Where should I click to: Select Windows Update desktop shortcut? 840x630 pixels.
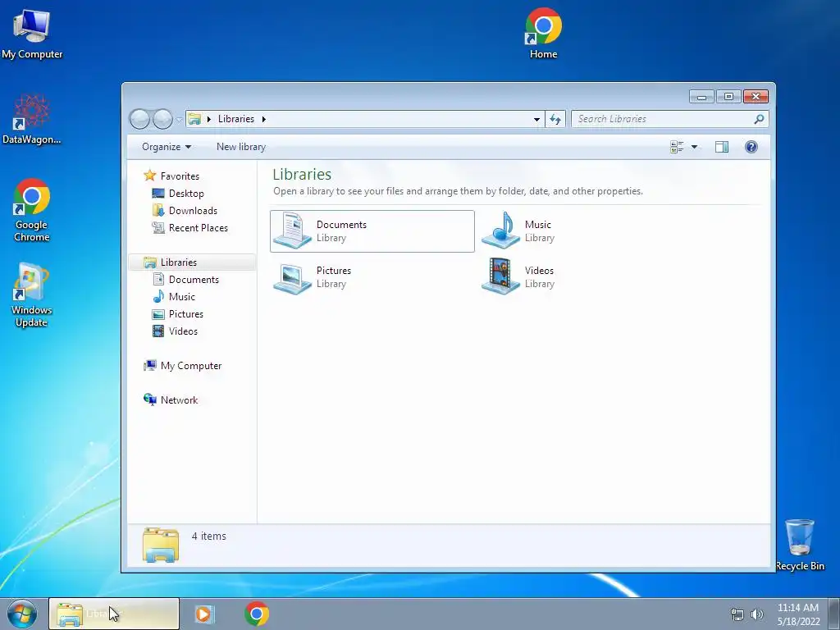tap(32, 294)
